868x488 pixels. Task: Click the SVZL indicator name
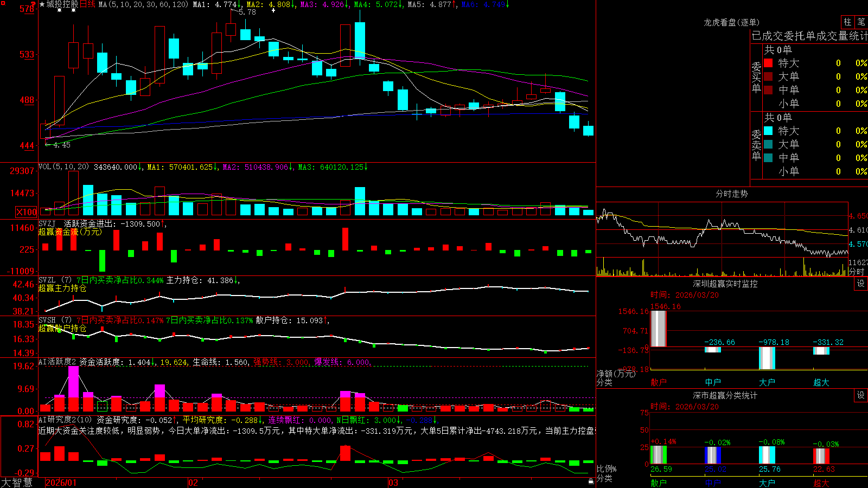(47, 280)
